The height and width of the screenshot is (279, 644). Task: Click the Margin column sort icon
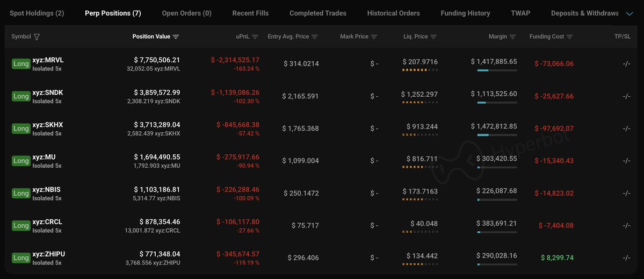click(x=512, y=37)
